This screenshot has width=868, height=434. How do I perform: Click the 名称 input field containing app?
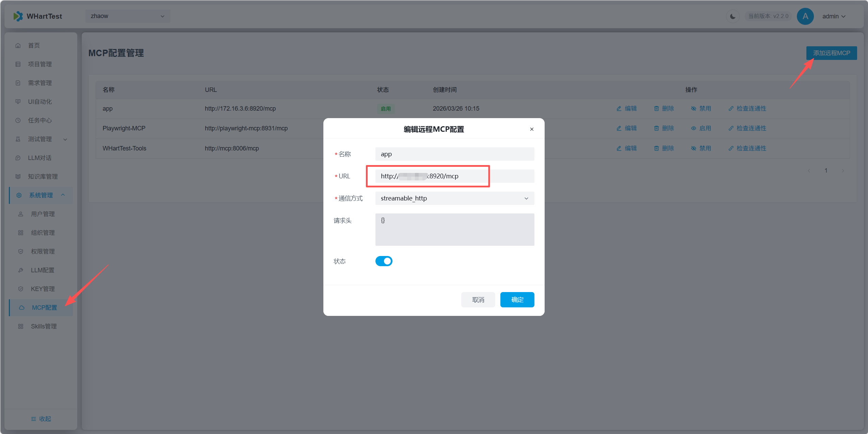click(454, 154)
